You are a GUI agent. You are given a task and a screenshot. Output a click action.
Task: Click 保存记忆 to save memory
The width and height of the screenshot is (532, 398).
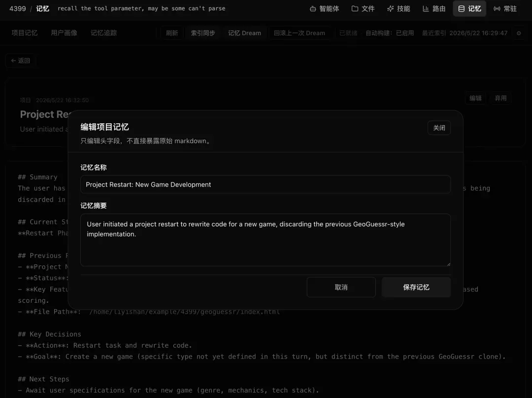point(416,288)
